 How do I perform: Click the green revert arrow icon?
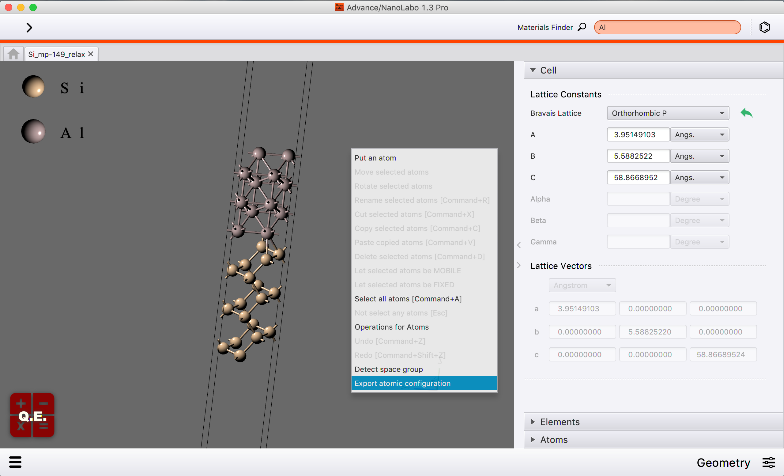click(x=746, y=113)
